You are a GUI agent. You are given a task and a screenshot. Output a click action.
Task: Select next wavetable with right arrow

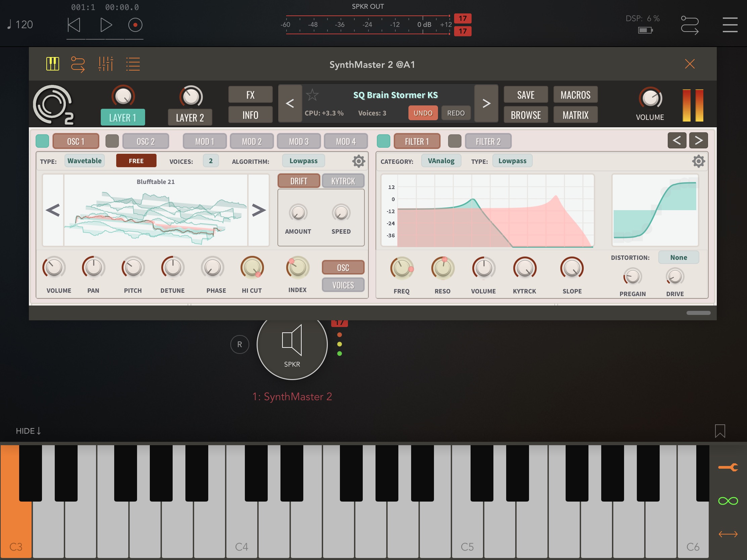[x=259, y=210]
